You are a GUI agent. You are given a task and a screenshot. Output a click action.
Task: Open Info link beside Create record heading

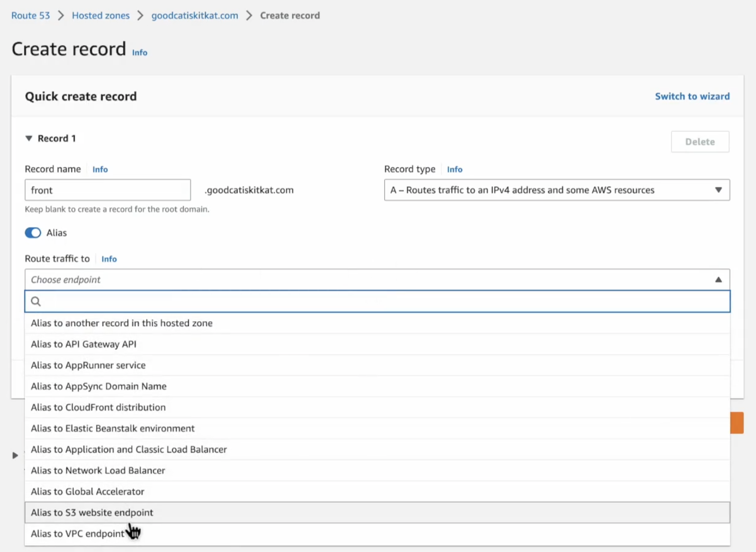[x=139, y=52]
